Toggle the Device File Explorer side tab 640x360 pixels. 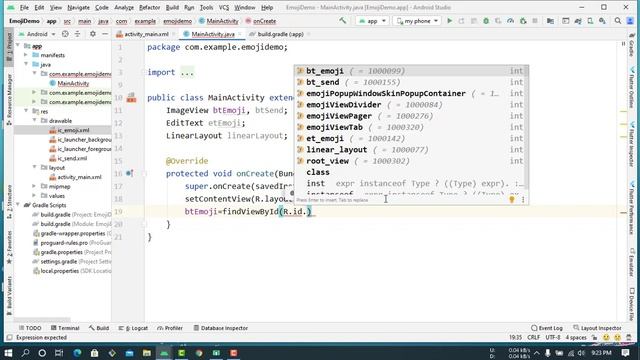pos(631,304)
